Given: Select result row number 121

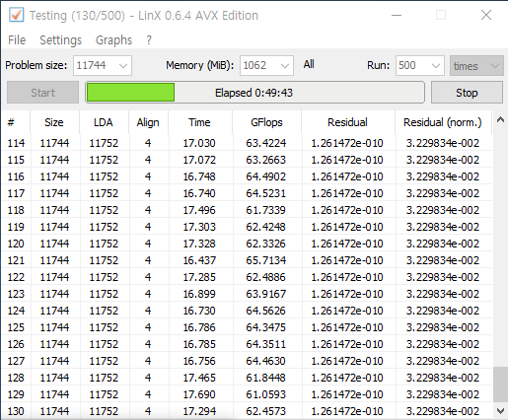Looking at the screenshot, I should (247, 260).
